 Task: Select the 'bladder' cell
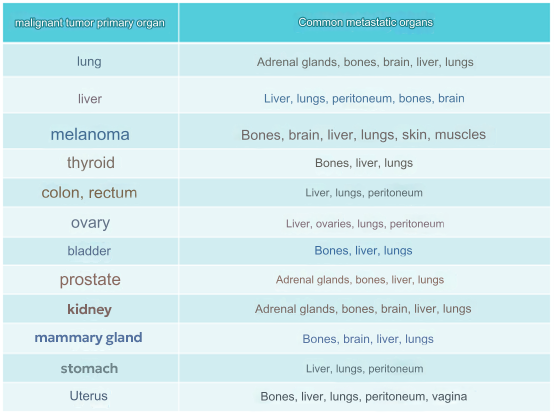[x=89, y=251]
